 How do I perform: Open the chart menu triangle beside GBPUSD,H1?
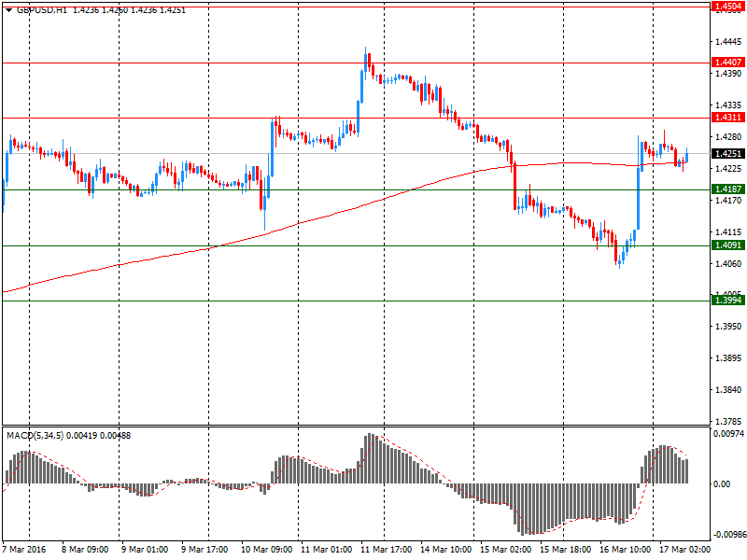click(9, 10)
